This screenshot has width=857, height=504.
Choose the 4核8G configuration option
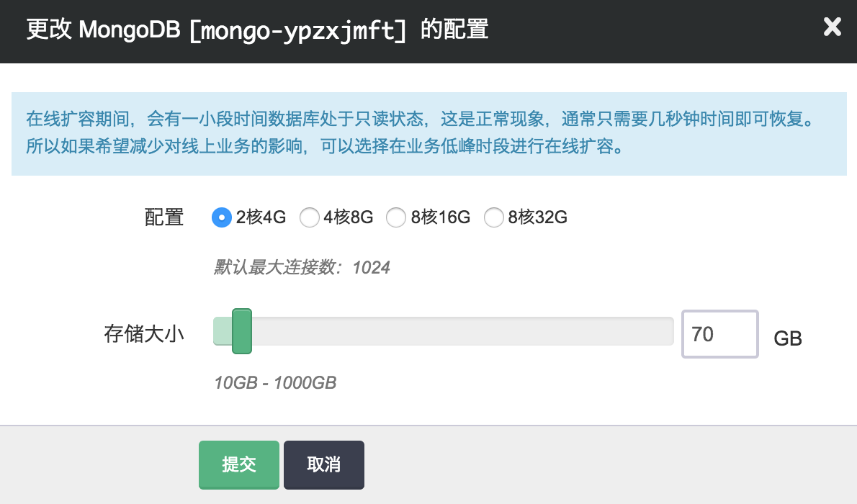(x=309, y=217)
